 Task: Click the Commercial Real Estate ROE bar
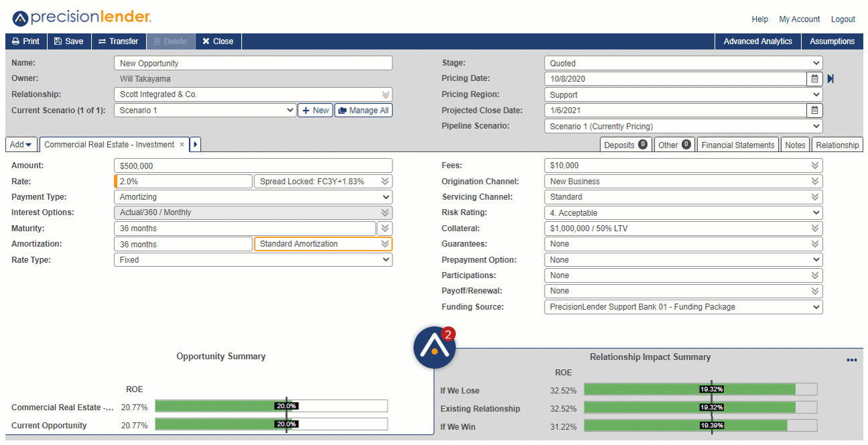click(271, 406)
